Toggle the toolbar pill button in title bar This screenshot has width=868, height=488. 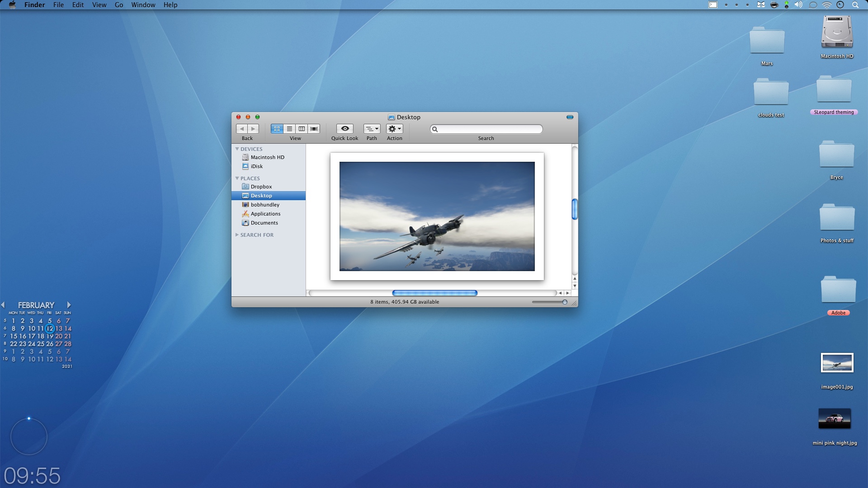pyautogui.click(x=570, y=117)
